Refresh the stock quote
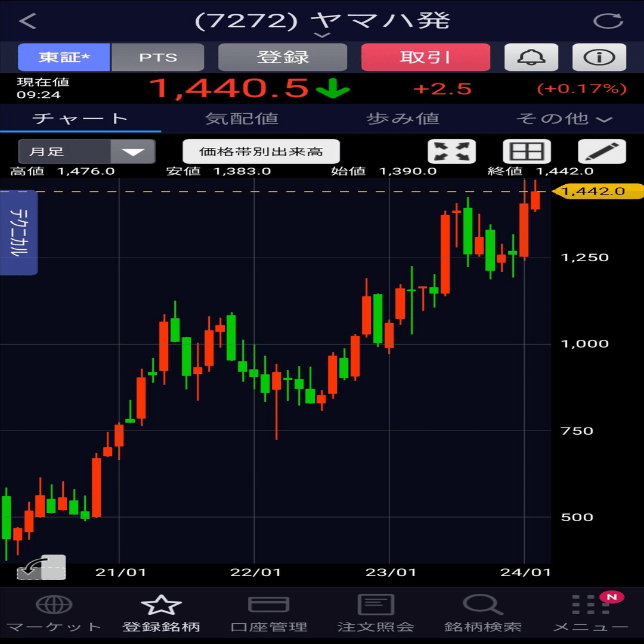644x644 pixels. click(608, 21)
